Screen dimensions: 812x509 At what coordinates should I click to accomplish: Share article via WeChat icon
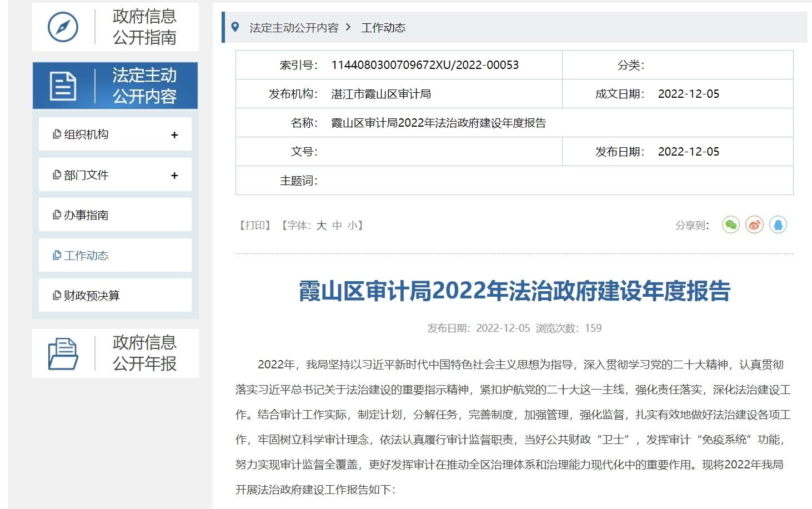731,225
